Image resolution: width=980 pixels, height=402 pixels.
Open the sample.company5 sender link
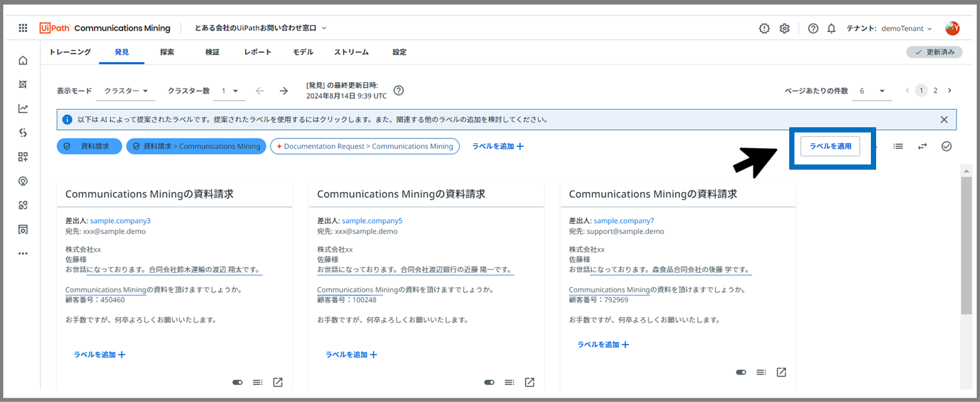click(372, 221)
